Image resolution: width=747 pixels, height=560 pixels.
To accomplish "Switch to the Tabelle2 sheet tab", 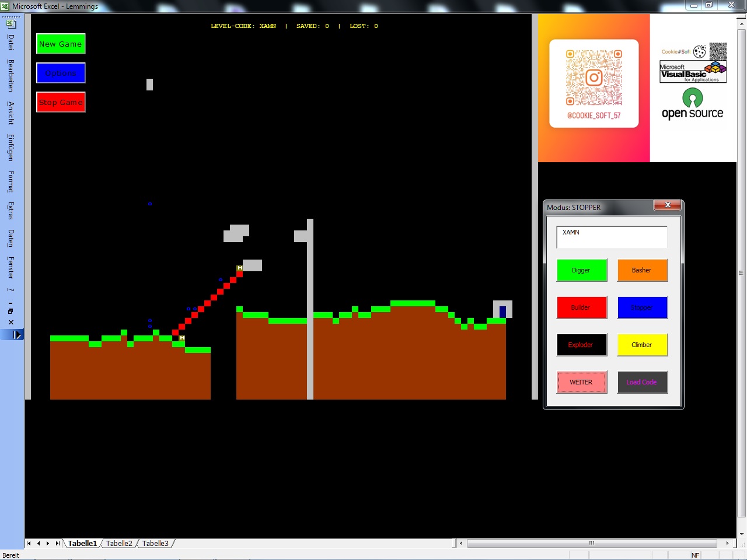I will pos(119,543).
